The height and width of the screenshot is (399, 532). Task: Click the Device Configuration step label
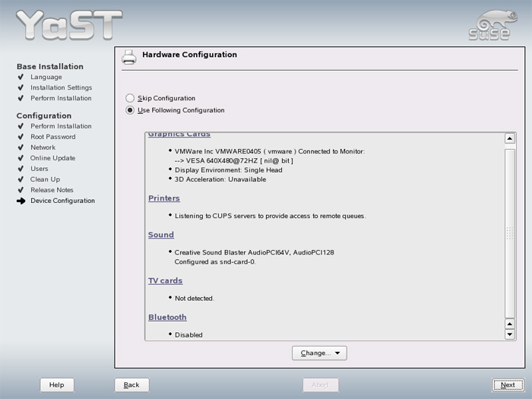(63, 201)
